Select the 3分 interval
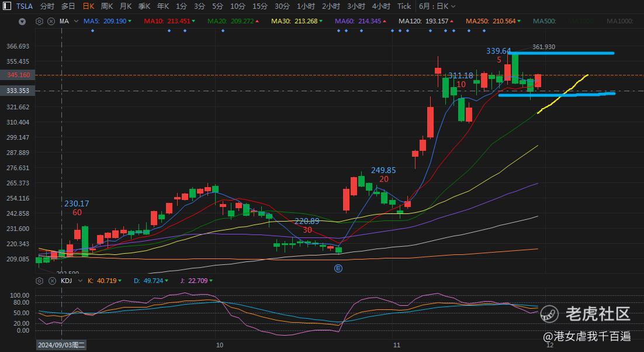644x352 pixels. (199, 6)
